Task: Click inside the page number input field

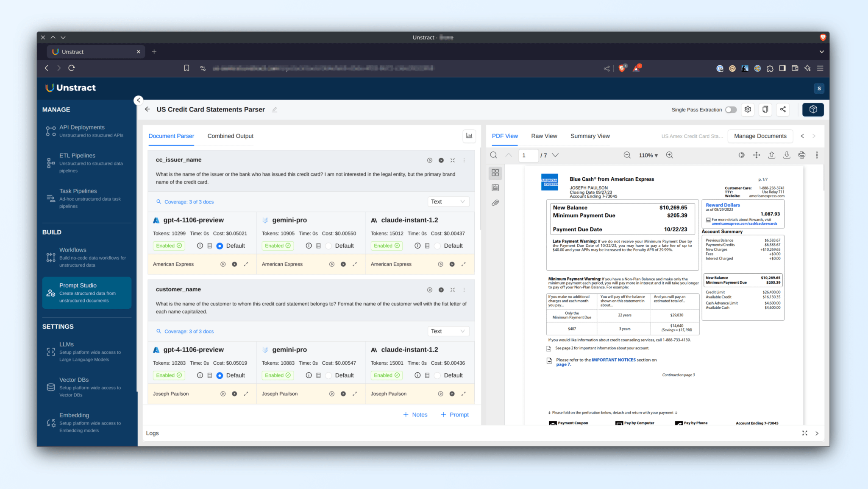Action: coord(529,155)
